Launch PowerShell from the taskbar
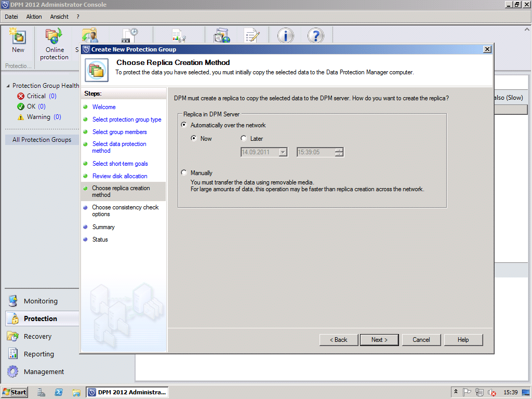 click(x=59, y=392)
